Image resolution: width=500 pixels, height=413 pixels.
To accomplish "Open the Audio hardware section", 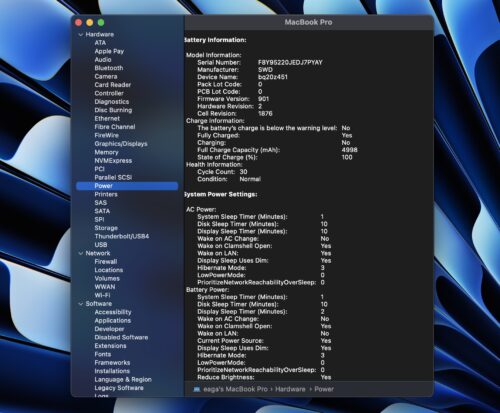I will [103, 60].
